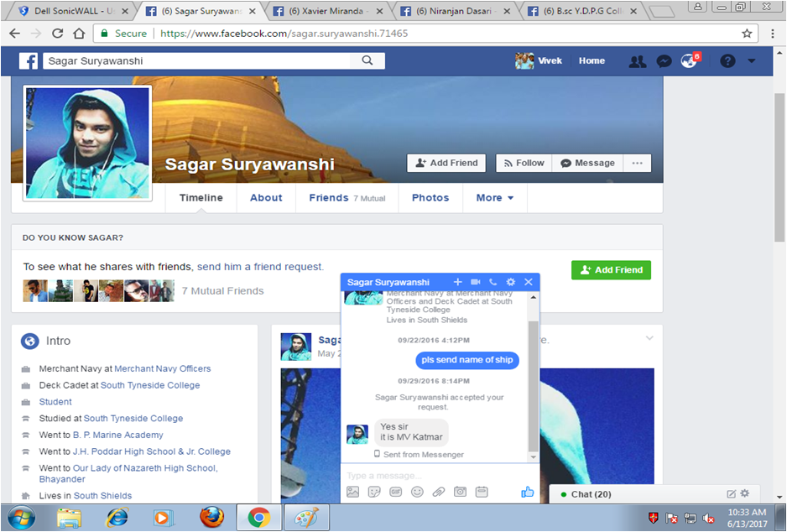The height and width of the screenshot is (532, 787).
Task: Open South Tyneside College link under Deck Cadet
Action: (150, 385)
